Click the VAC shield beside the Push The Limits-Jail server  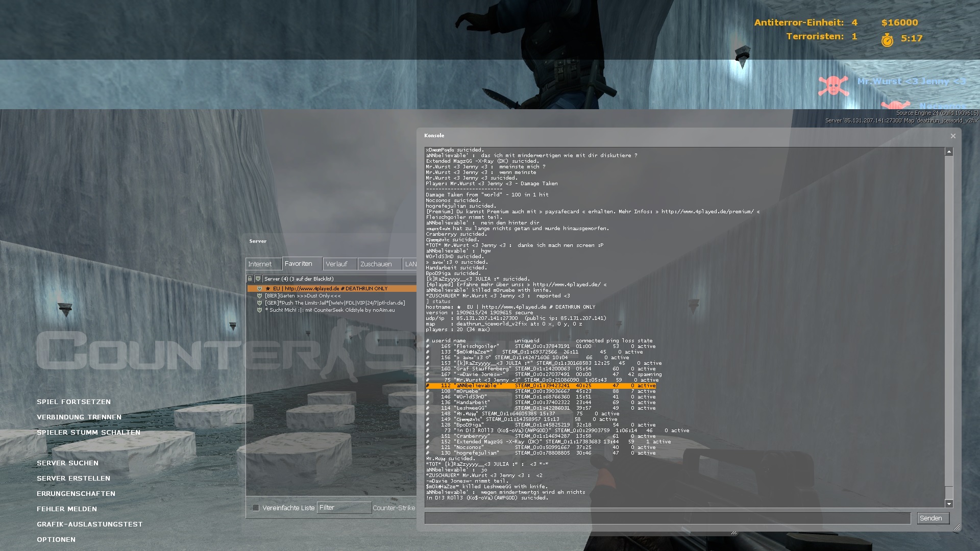click(259, 303)
